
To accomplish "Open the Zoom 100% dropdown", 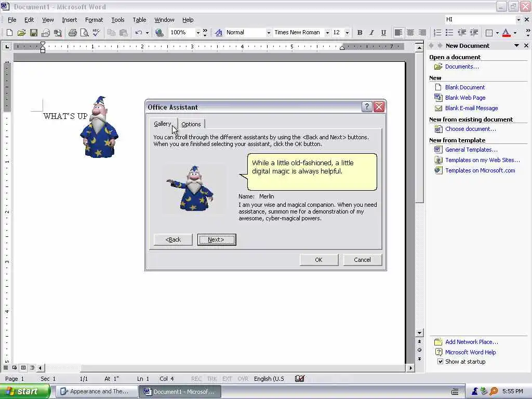I will 198,33.
